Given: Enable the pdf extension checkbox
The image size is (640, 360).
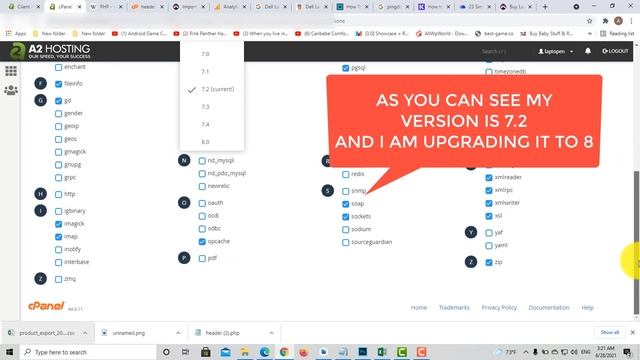Looking at the screenshot, I should pos(202,258).
